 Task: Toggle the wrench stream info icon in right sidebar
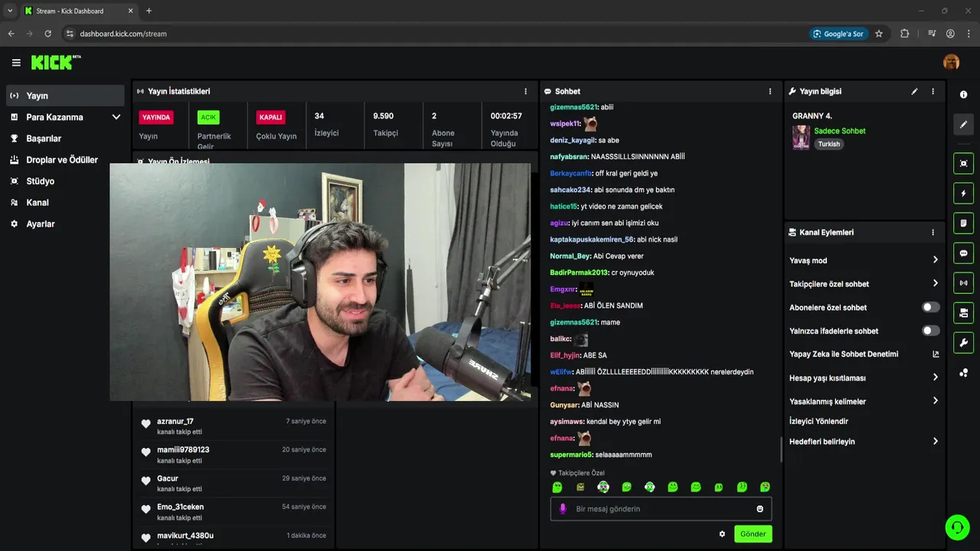pos(963,342)
